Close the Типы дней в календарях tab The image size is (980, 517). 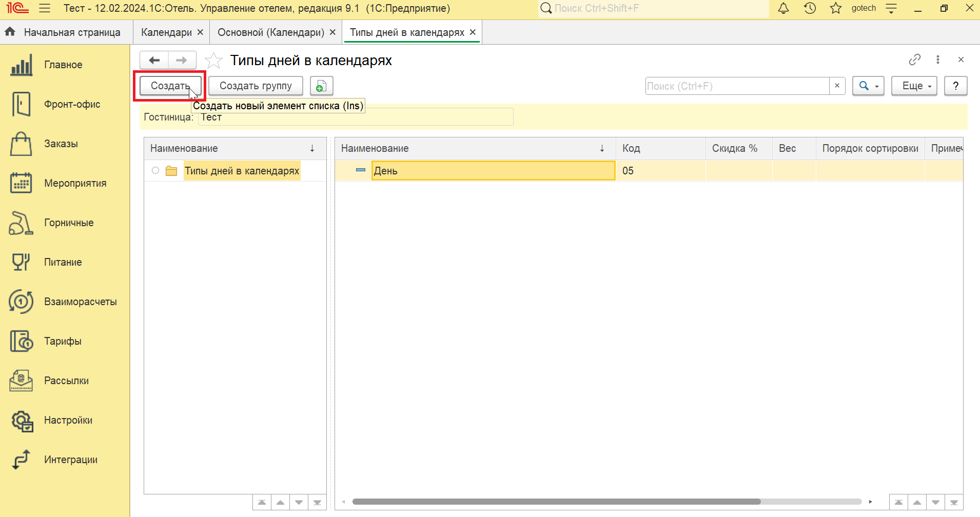pyautogui.click(x=473, y=32)
